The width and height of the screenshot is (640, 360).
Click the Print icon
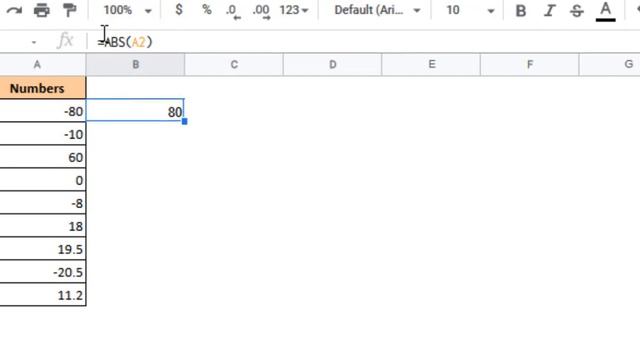[x=41, y=10]
